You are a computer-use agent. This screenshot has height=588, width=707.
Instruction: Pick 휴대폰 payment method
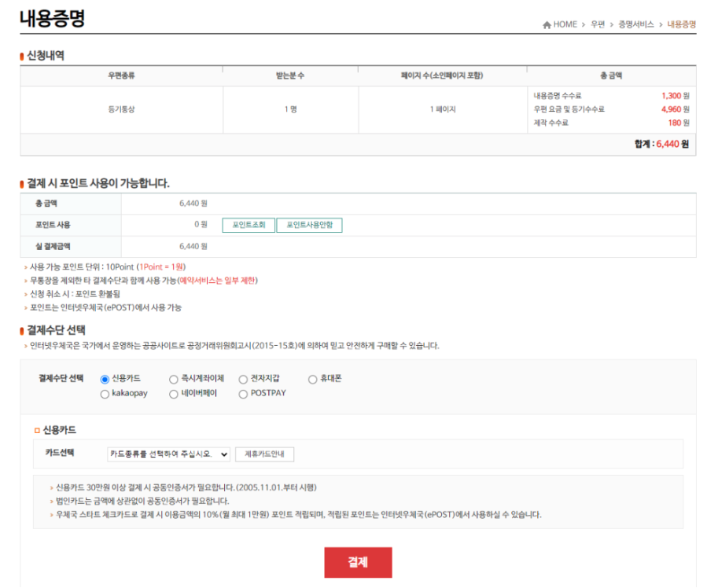(x=312, y=379)
